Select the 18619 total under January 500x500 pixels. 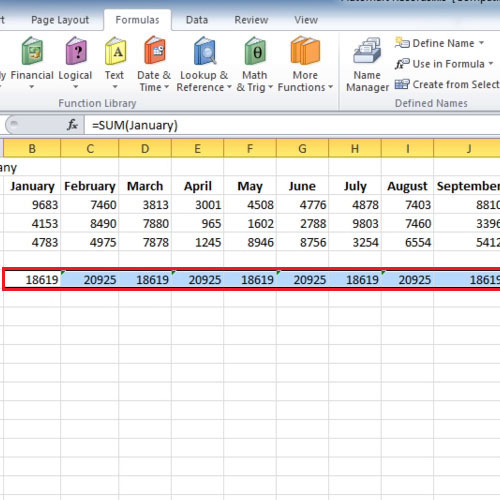[33, 279]
